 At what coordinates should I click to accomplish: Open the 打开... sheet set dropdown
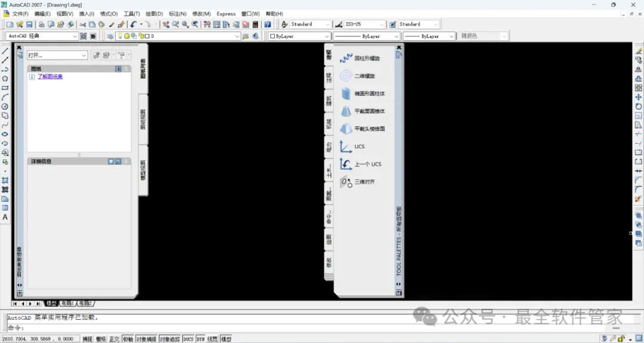(x=57, y=55)
